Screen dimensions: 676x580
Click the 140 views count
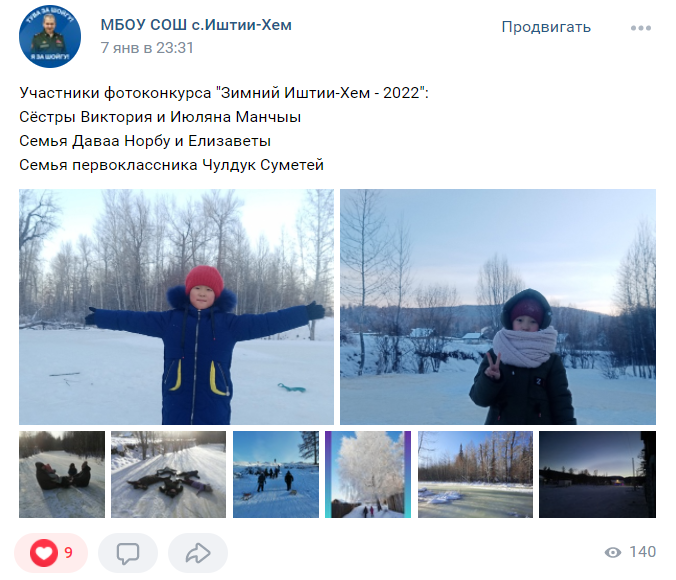click(x=642, y=552)
